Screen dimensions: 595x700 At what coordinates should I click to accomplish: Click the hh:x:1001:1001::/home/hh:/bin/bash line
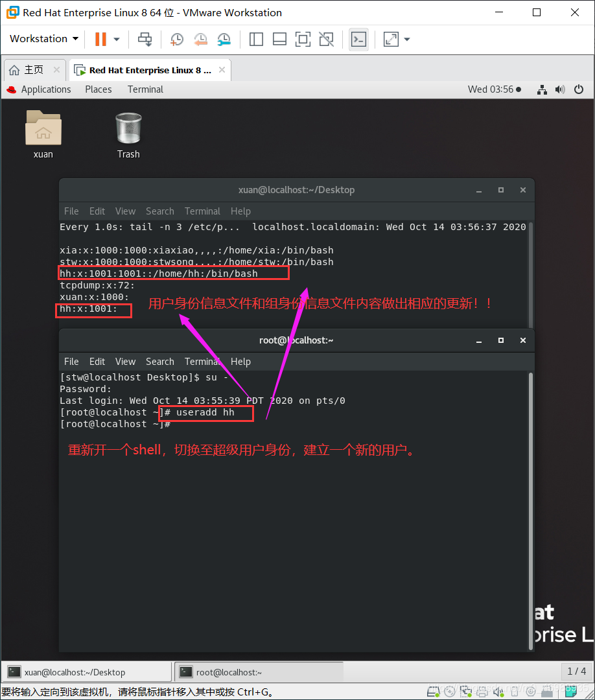(158, 274)
